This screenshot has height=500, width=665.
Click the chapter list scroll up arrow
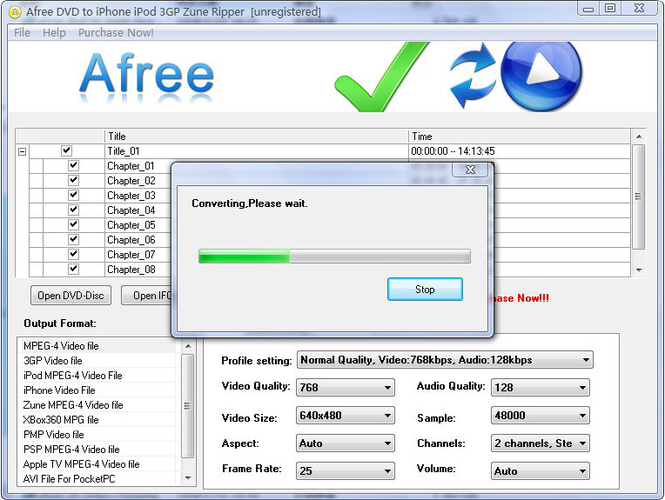click(x=639, y=137)
